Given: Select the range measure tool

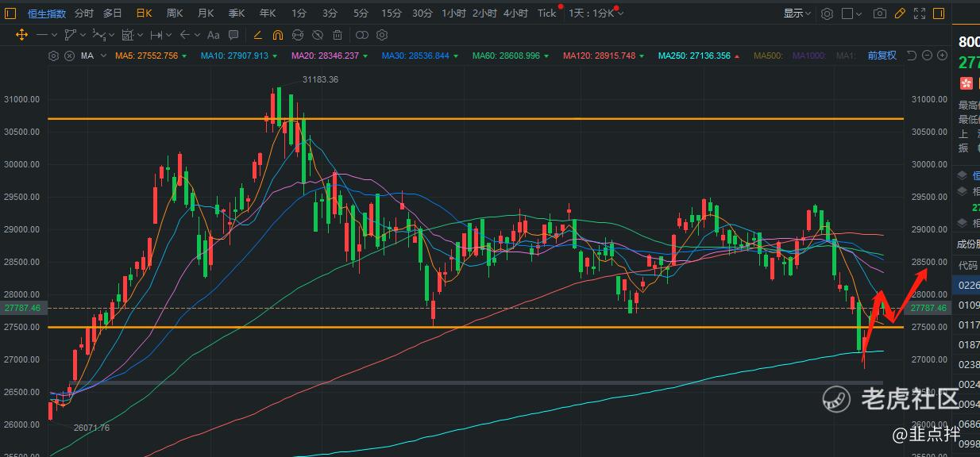Looking at the screenshot, I should 156,35.
